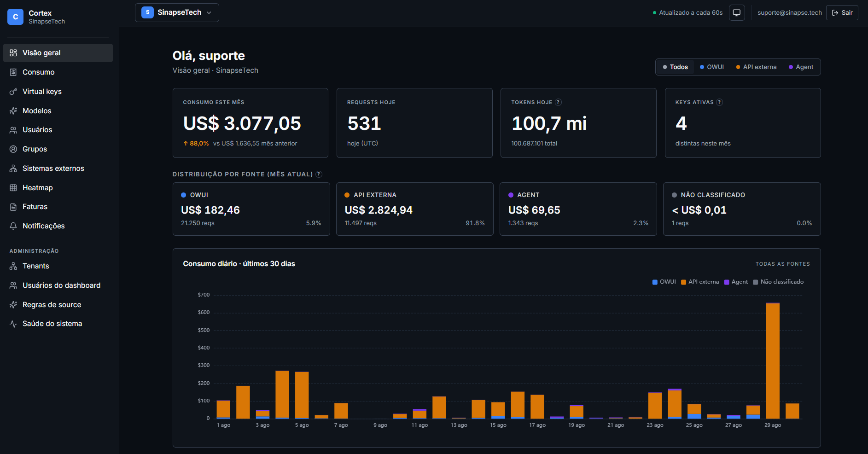Open the OWUI distribution card
868x454 pixels.
click(x=251, y=209)
